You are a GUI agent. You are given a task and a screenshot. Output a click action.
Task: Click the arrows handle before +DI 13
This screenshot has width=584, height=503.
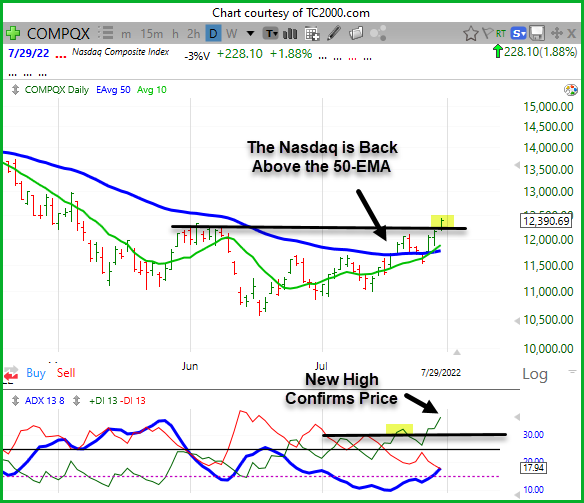click(x=76, y=401)
